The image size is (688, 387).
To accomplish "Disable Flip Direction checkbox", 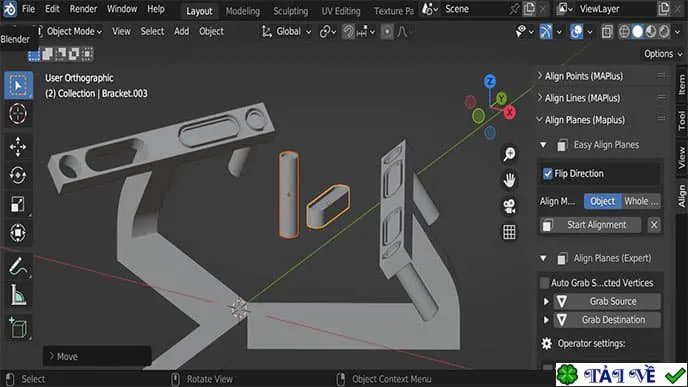I will pyautogui.click(x=548, y=174).
